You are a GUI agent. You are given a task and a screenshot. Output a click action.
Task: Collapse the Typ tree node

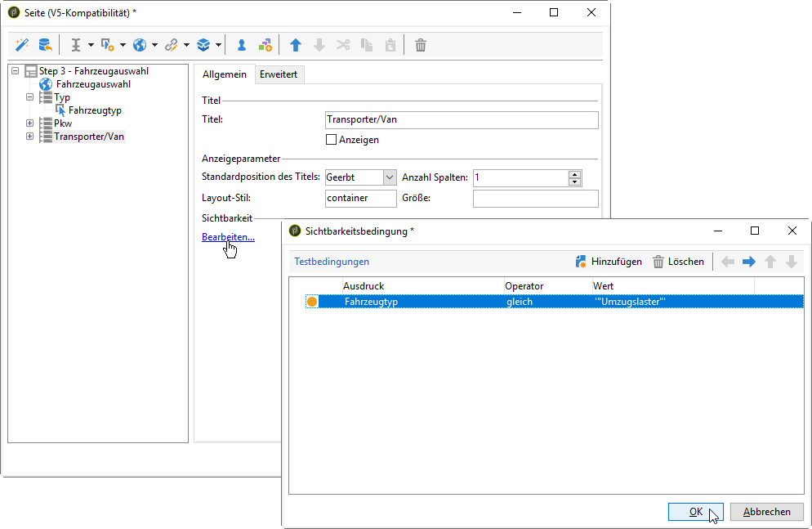click(x=29, y=97)
